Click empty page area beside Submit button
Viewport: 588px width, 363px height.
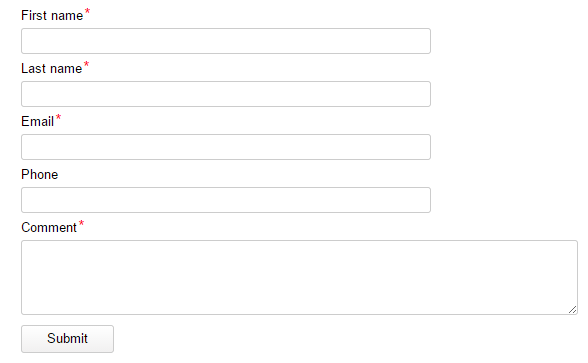[x=338, y=339]
